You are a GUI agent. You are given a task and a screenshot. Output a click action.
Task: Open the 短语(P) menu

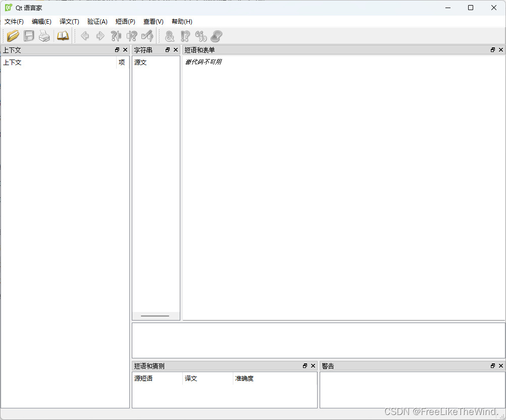coord(125,22)
